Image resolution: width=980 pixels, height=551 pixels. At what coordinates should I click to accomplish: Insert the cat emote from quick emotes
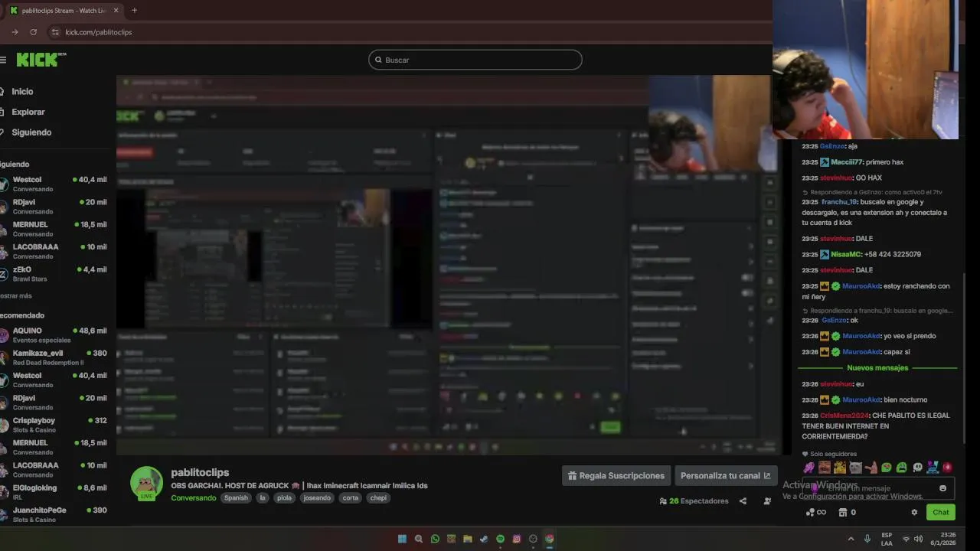(x=855, y=468)
